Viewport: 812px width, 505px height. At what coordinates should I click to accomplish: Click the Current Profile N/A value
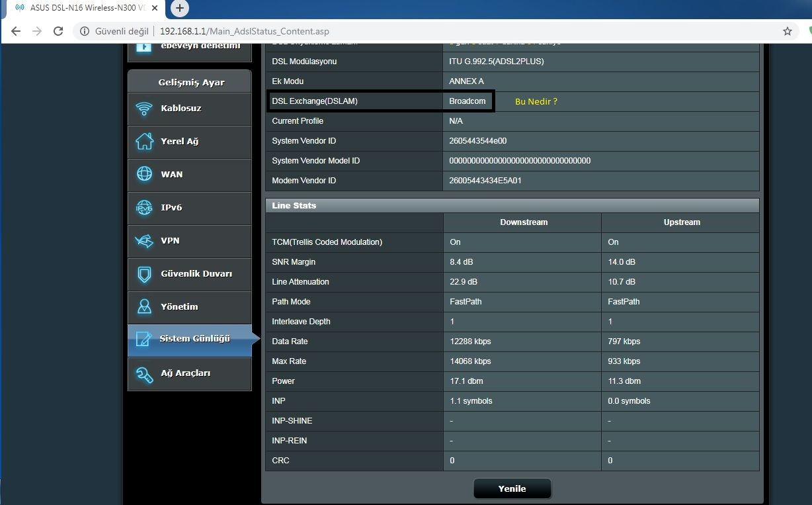[x=456, y=121]
